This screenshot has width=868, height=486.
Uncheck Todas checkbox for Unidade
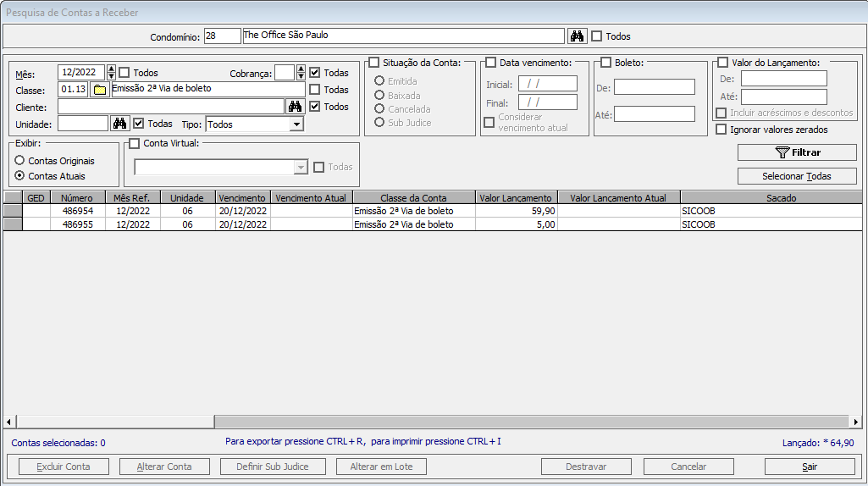coord(139,124)
